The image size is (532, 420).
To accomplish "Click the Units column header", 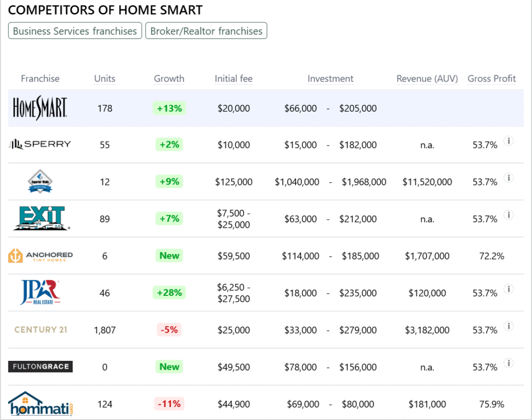I will click(x=104, y=78).
